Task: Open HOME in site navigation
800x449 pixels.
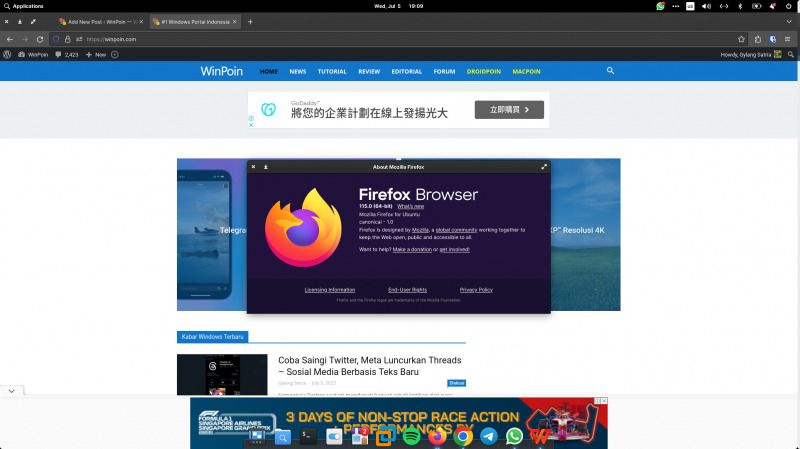Action: [x=269, y=71]
